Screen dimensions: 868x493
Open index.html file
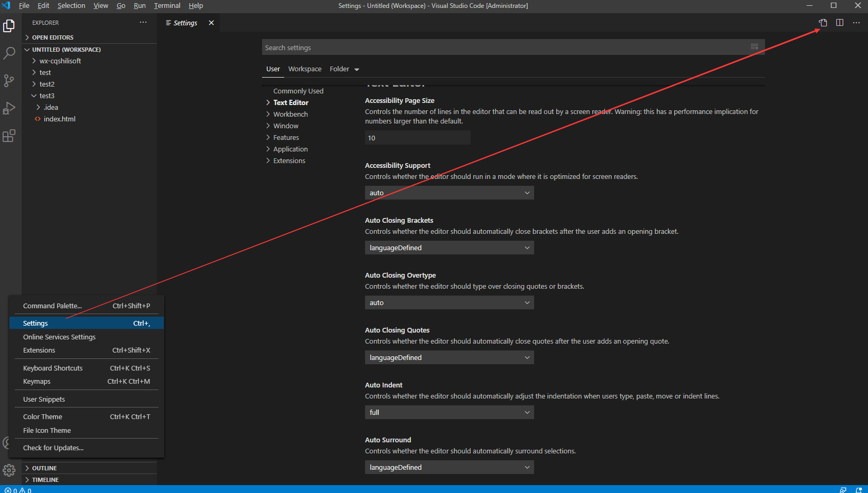click(x=90, y=119)
